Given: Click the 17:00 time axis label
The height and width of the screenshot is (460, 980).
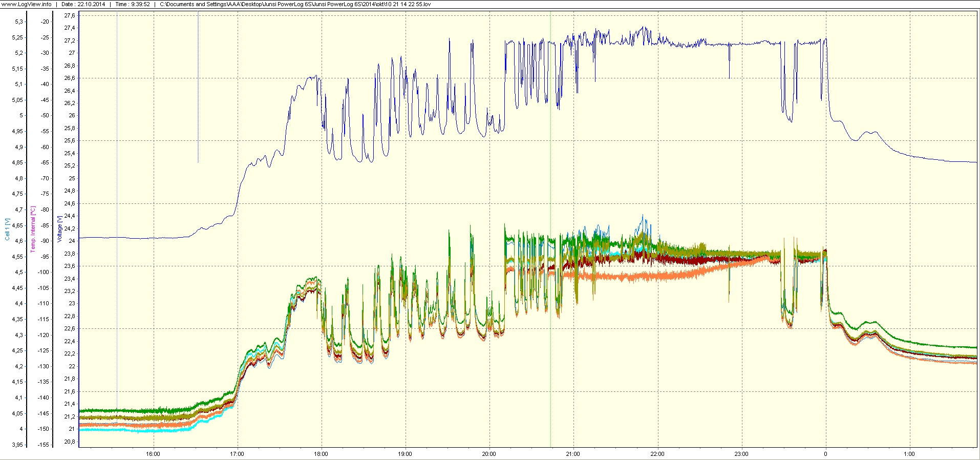Looking at the screenshot, I should tap(237, 454).
